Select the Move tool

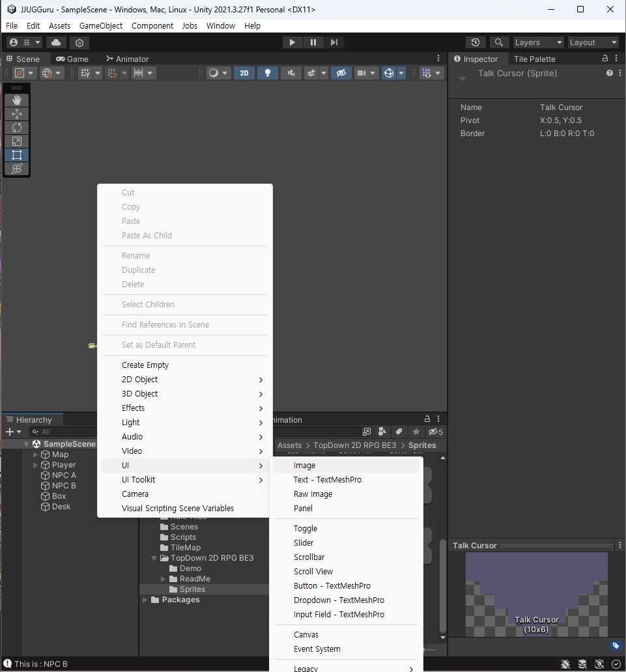point(17,114)
